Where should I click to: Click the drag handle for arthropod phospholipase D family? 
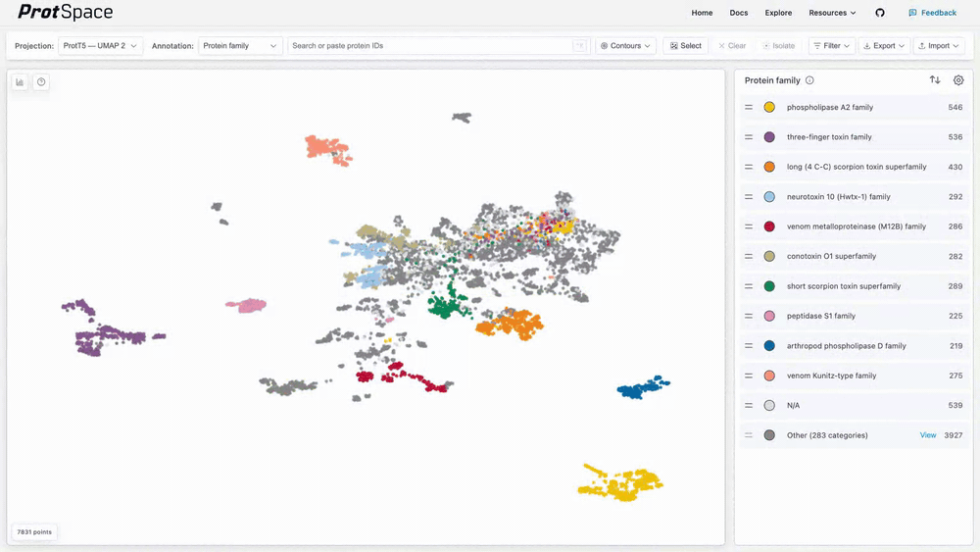(x=749, y=346)
